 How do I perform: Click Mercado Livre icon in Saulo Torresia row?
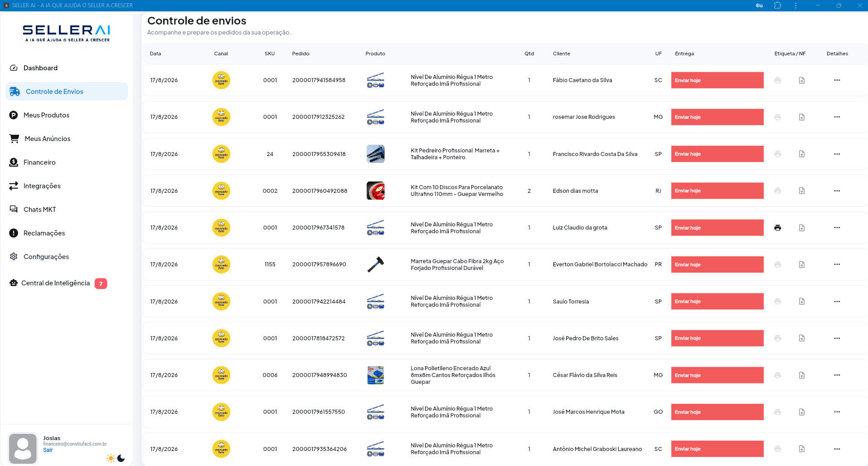pos(221,301)
